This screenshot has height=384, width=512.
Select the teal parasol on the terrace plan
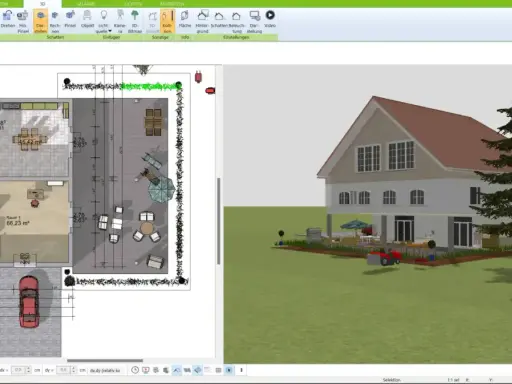point(161,189)
